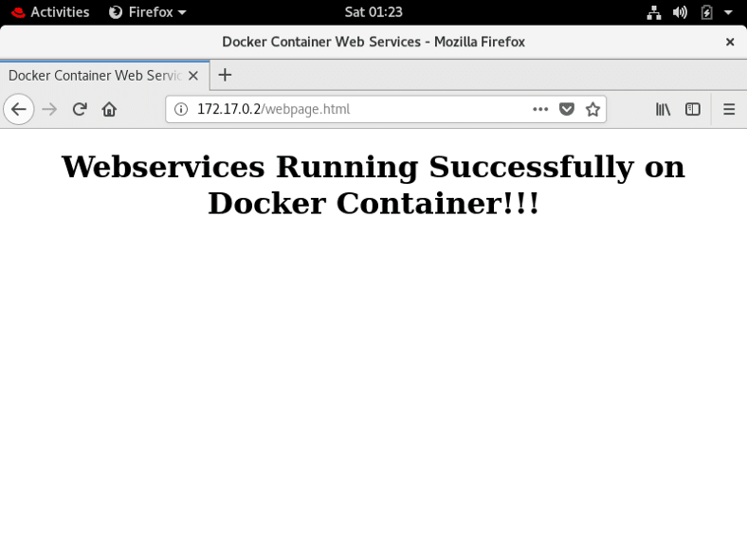Save page to Pocket
Viewport: 747px width, 560px height.
click(x=567, y=110)
